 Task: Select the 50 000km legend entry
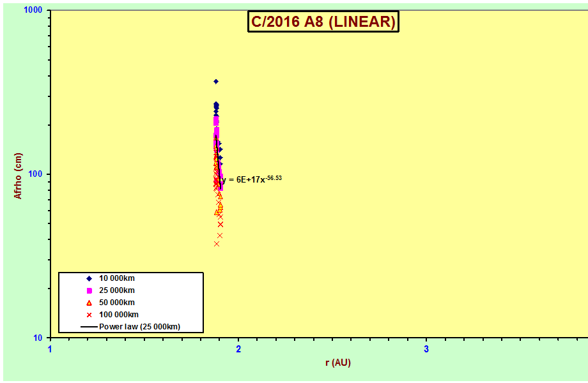pyautogui.click(x=116, y=303)
